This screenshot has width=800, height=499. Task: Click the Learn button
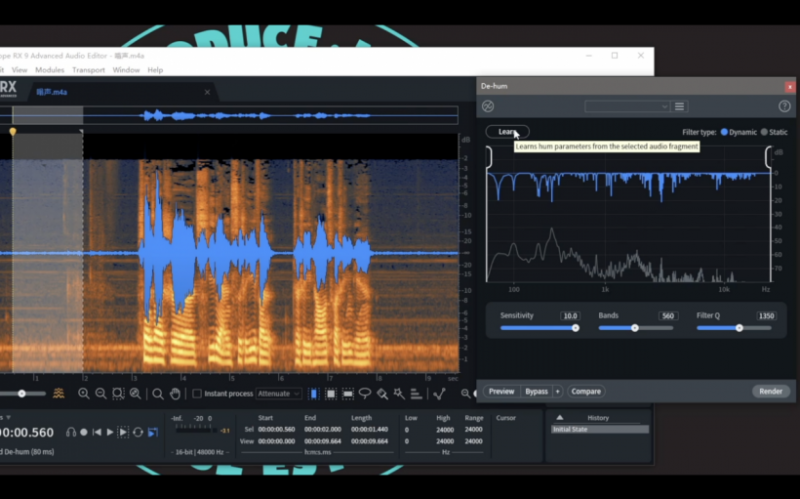pyautogui.click(x=507, y=132)
